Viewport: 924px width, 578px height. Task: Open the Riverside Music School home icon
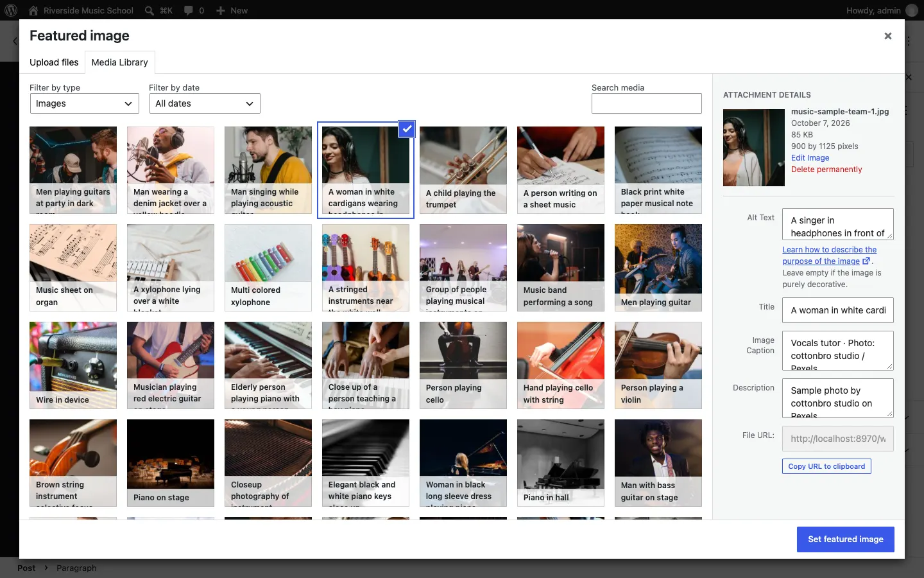pos(33,10)
